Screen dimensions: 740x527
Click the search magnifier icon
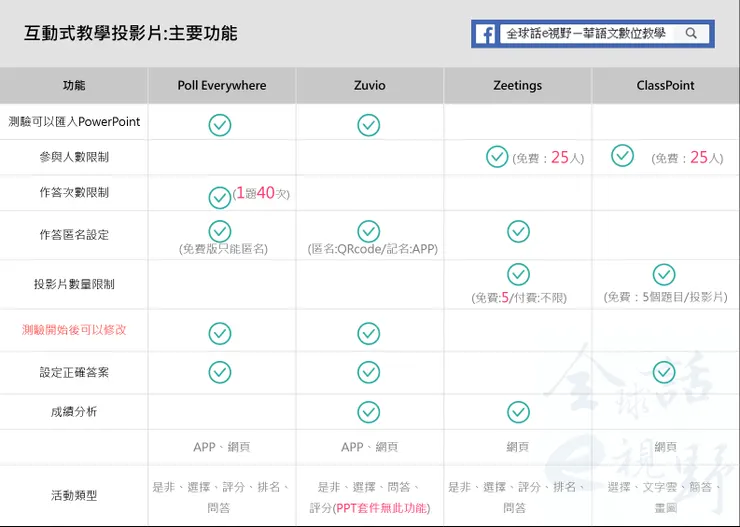click(x=691, y=33)
